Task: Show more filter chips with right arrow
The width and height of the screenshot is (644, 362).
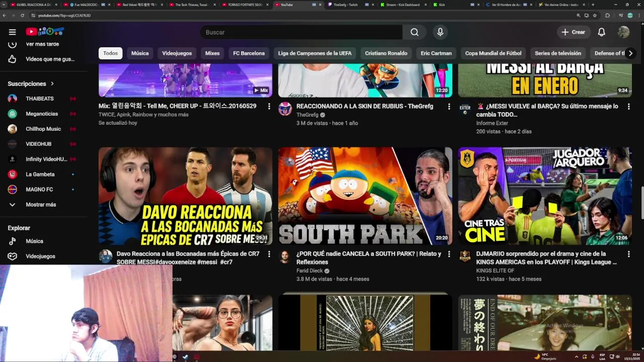Action: pyautogui.click(x=630, y=53)
